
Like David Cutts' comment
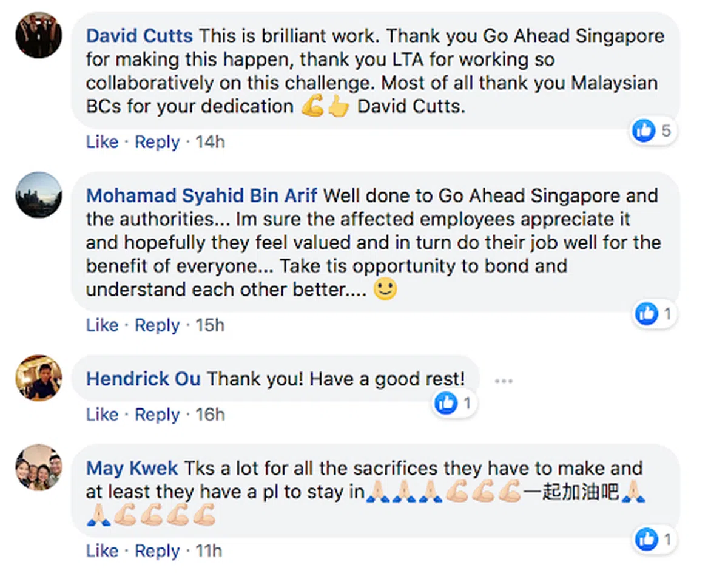(x=102, y=142)
